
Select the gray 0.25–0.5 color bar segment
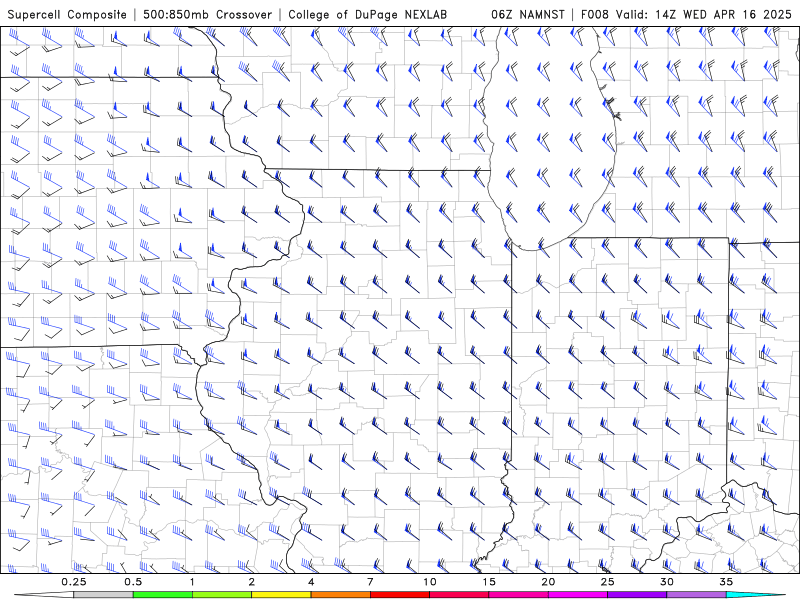103,595
